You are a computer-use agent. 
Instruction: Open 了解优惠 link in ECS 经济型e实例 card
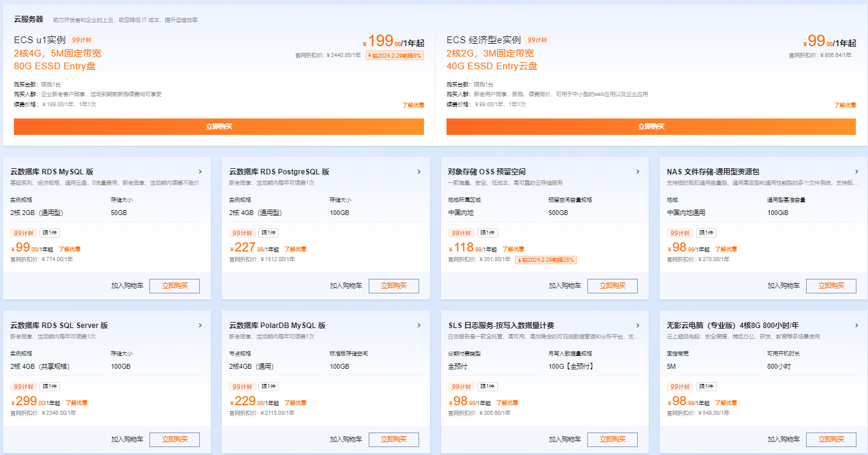pyautogui.click(x=845, y=105)
